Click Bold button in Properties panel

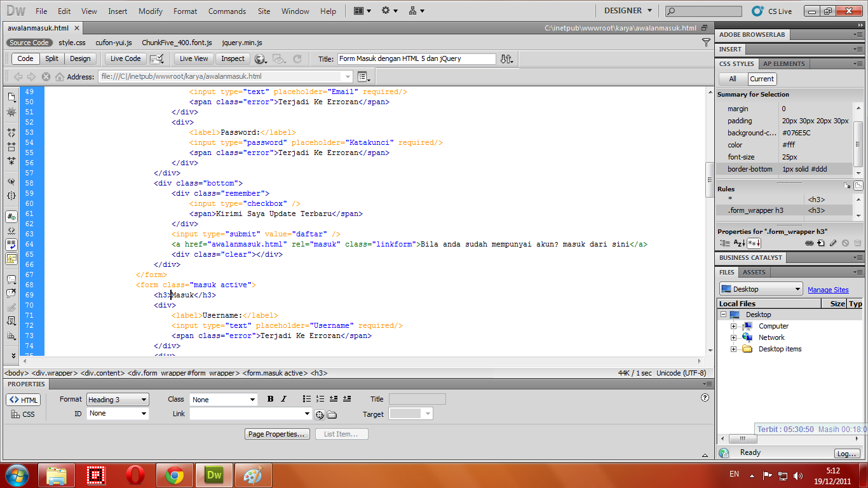coord(271,399)
